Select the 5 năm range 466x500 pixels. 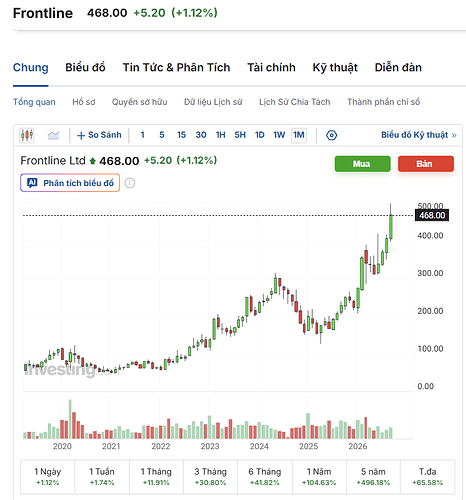(373, 477)
